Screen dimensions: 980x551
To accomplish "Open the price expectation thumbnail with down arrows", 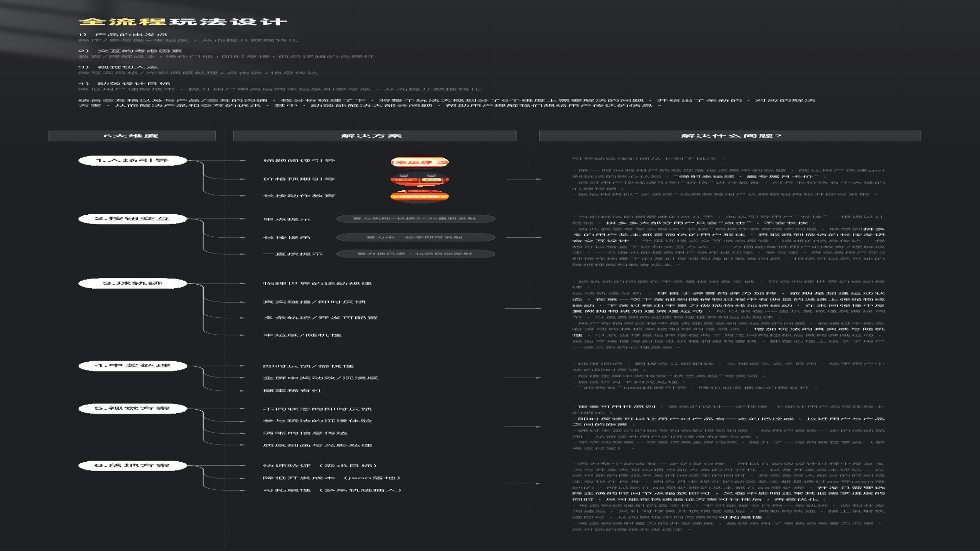I will click(x=420, y=179).
